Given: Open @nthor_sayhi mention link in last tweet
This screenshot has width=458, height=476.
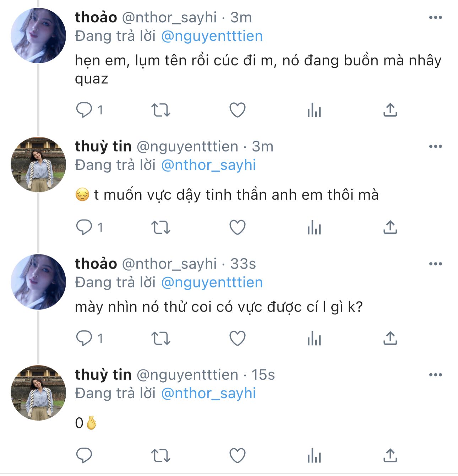Looking at the screenshot, I should point(208,394).
